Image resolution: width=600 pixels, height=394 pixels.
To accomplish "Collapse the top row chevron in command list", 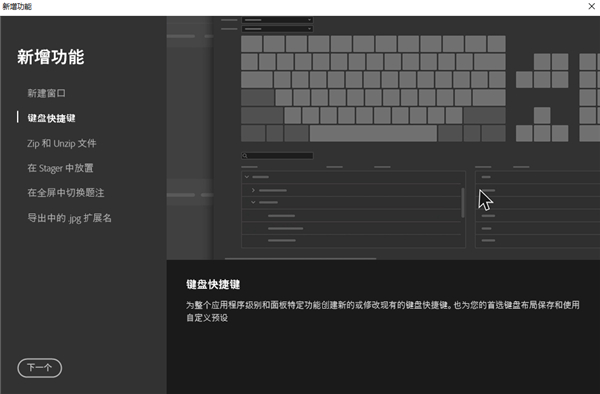I will (x=247, y=177).
